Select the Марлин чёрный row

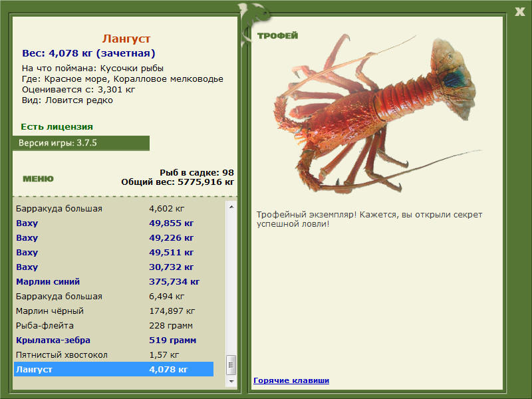click(114, 311)
